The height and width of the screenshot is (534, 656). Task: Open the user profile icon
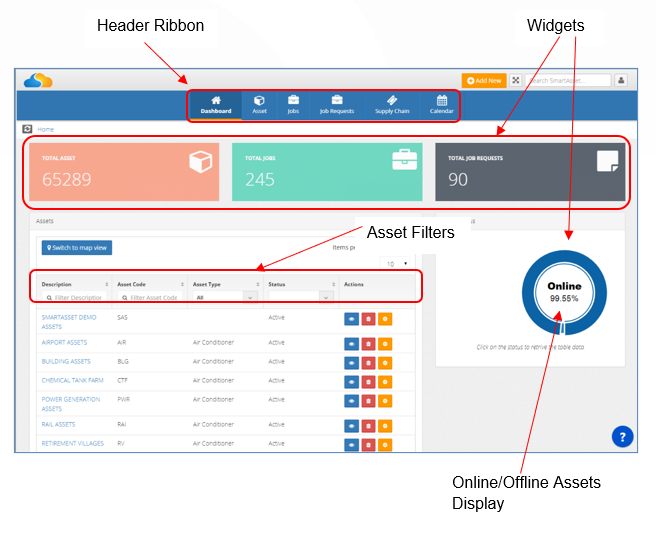tap(621, 80)
